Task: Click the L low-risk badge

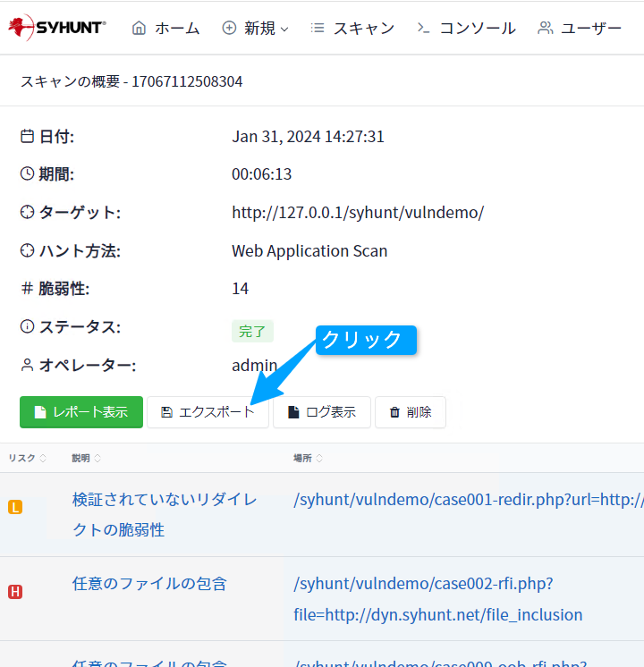Action: click(15, 507)
